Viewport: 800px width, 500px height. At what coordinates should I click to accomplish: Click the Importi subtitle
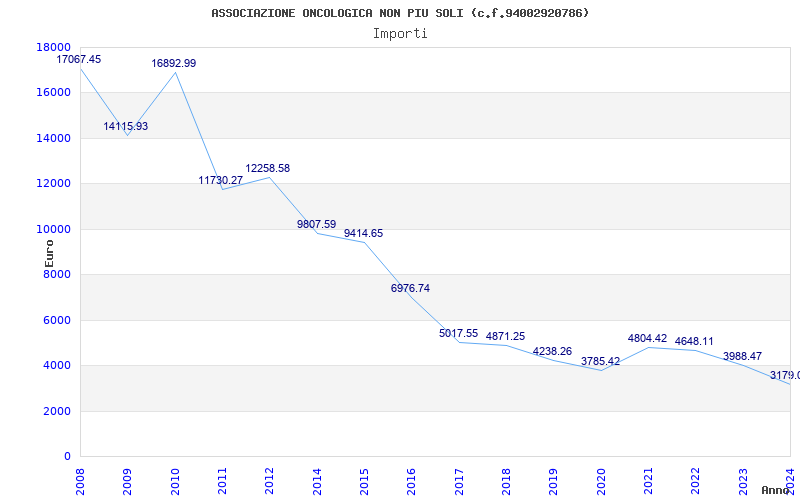pyautogui.click(x=400, y=34)
